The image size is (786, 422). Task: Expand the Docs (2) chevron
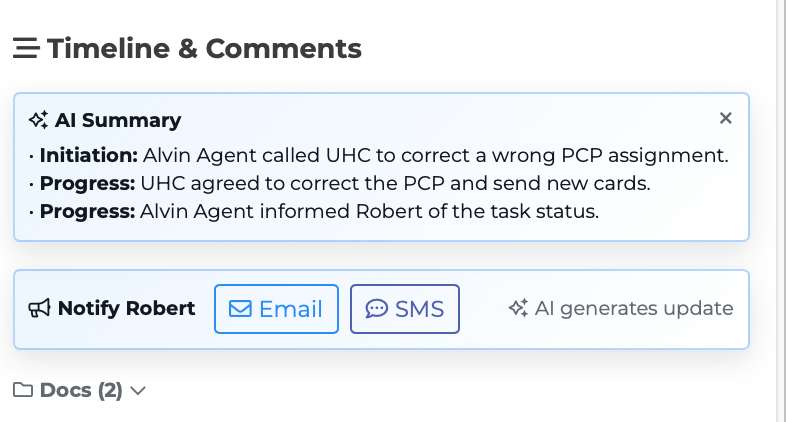click(x=138, y=391)
